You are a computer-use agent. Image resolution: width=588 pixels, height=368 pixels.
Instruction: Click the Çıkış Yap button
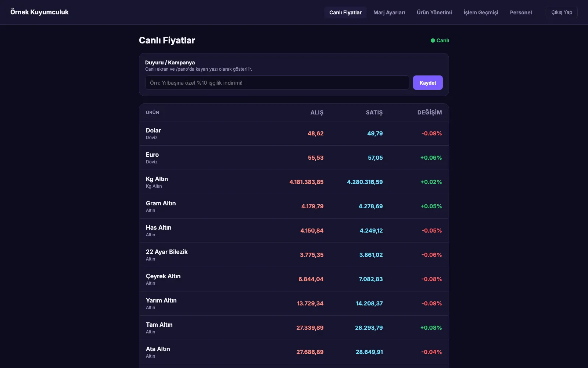562,12
